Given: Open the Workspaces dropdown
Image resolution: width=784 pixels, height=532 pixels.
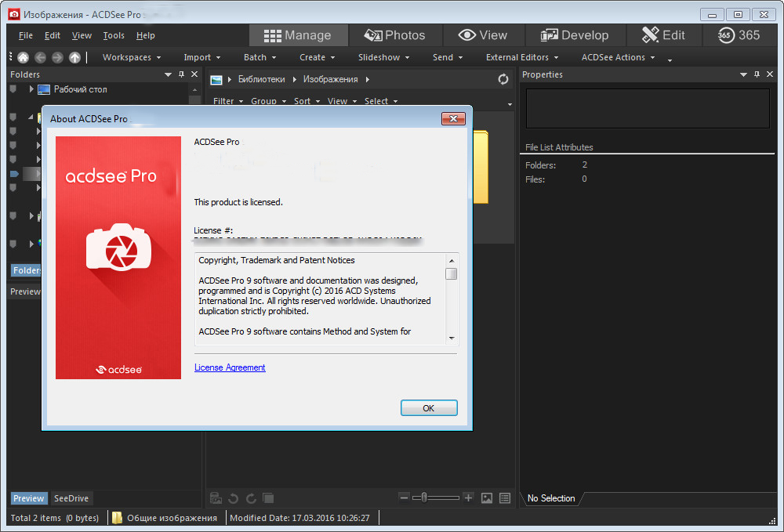Looking at the screenshot, I should click(132, 57).
